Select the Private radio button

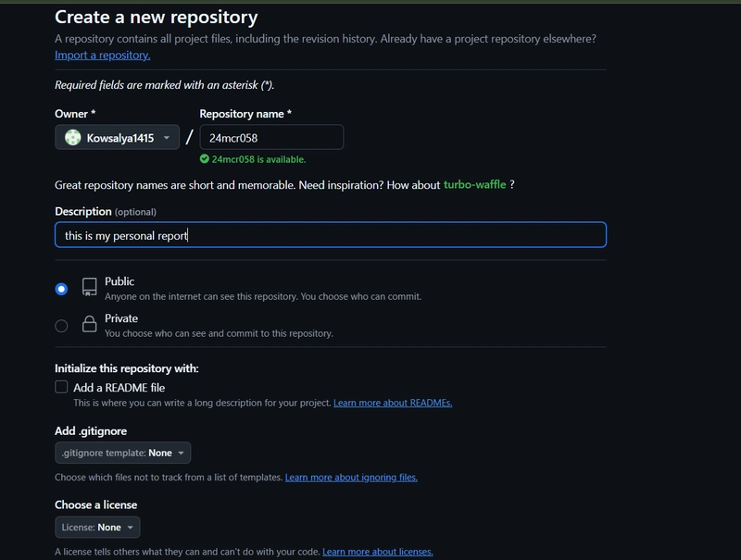61,326
